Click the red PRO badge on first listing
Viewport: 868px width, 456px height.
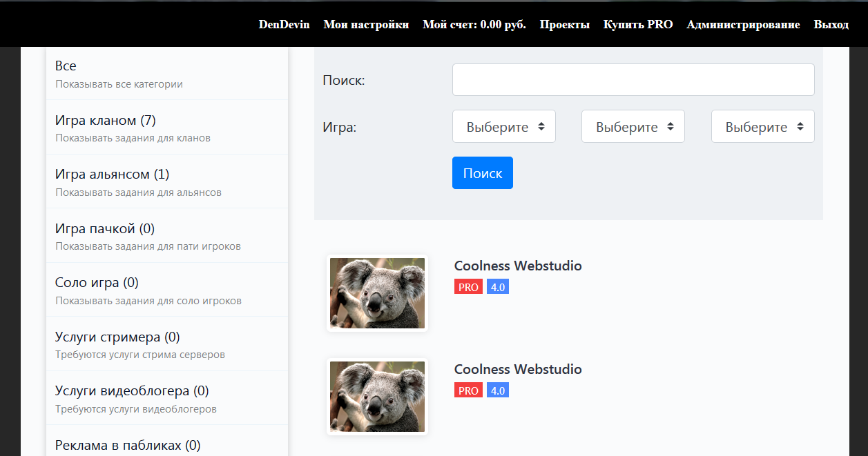pyautogui.click(x=468, y=287)
